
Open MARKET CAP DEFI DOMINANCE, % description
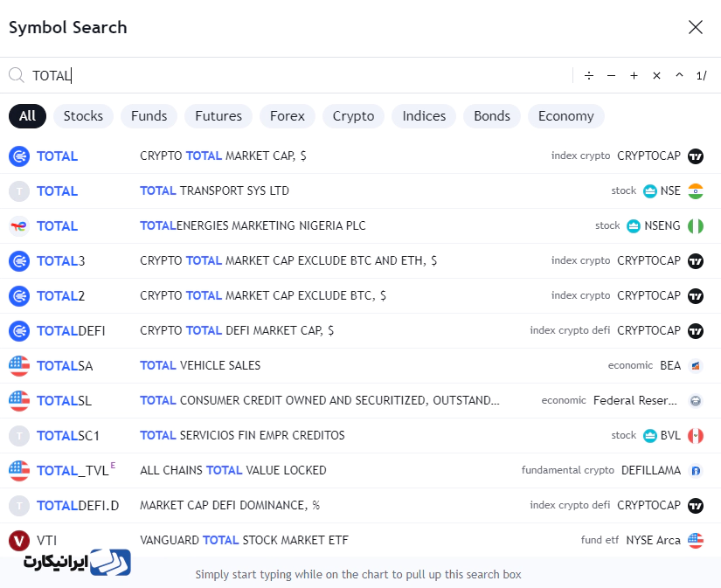pyautogui.click(x=230, y=505)
